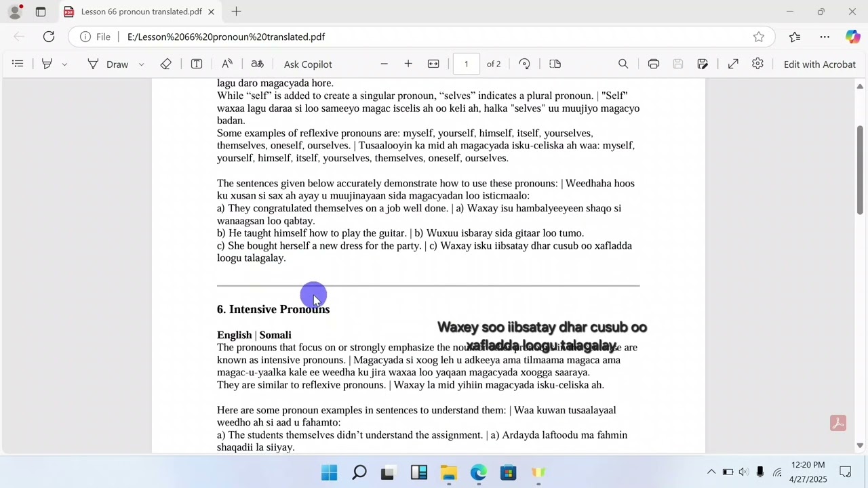This screenshot has width=868, height=488.
Task: Open a new tab with the plus icon
Action: [236, 12]
